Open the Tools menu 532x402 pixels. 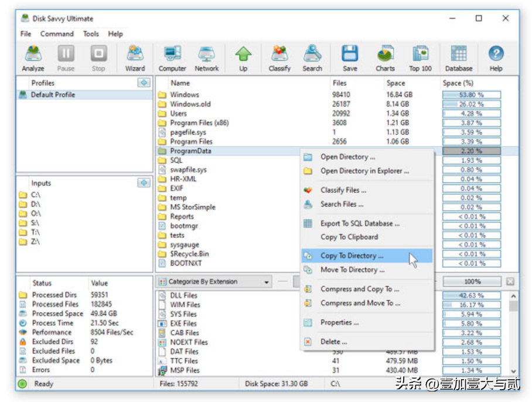tap(91, 33)
